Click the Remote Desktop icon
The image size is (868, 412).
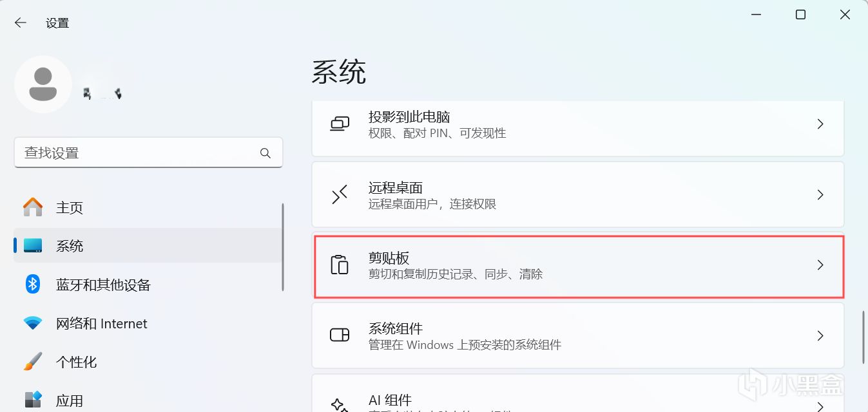(x=340, y=194)
